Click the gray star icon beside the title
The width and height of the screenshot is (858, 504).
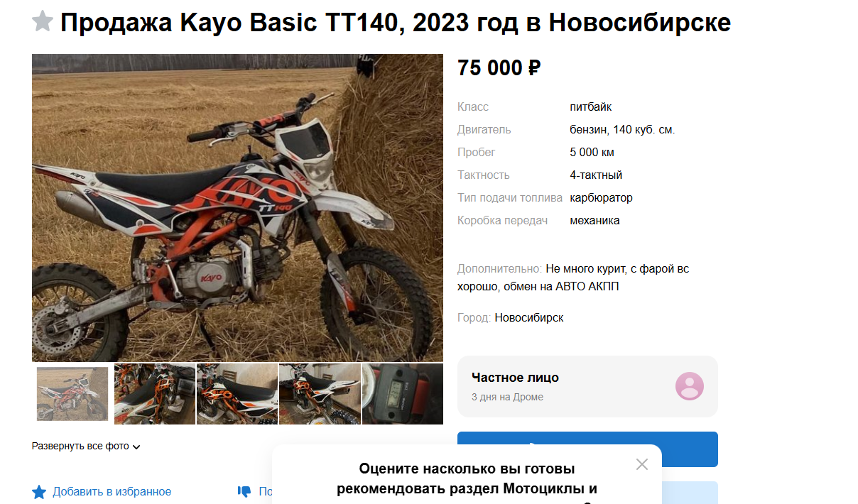[x=43, y=21]
